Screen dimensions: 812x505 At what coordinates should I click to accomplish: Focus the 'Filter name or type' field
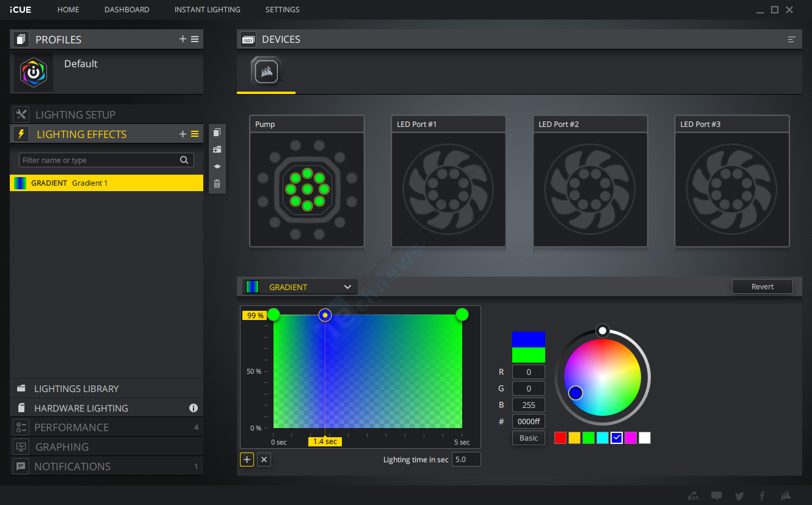(106, 160)
